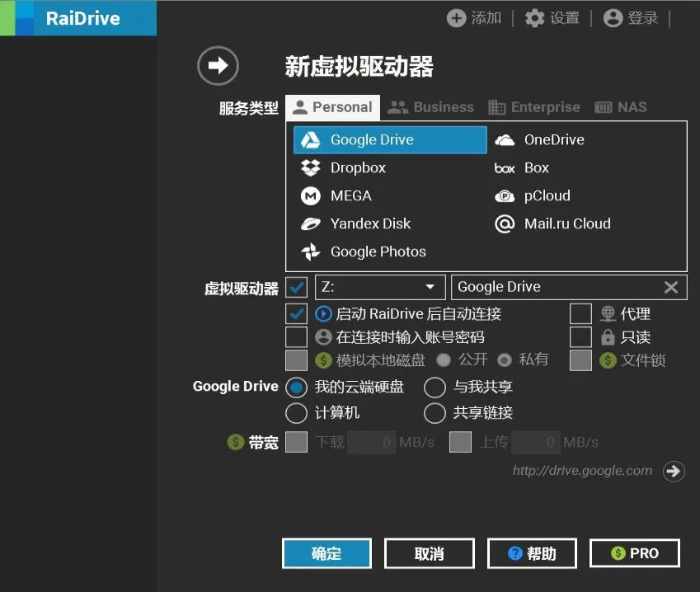Select 与我共享 radio button
The image size is (700, 592).
pyautogui.click(x=435, y=387)
